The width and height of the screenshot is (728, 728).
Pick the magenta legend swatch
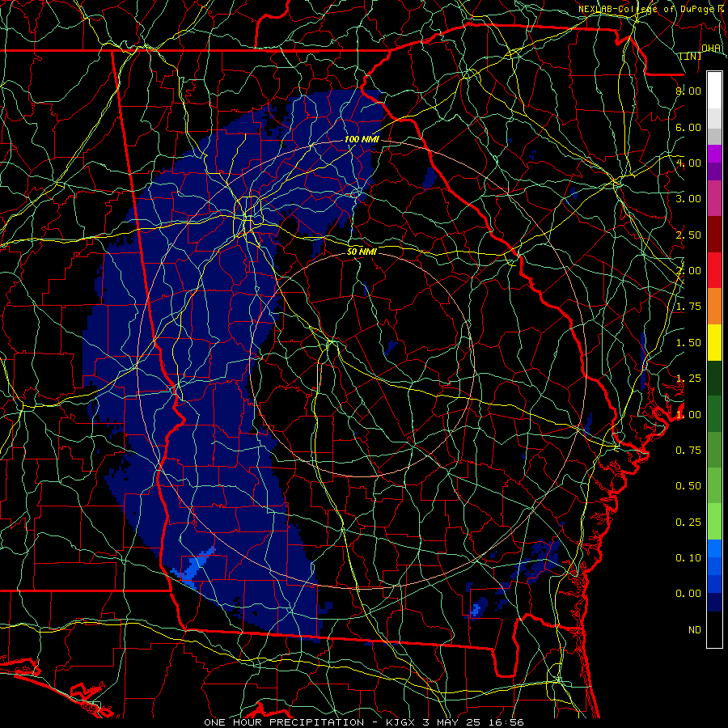pos(714,154)
